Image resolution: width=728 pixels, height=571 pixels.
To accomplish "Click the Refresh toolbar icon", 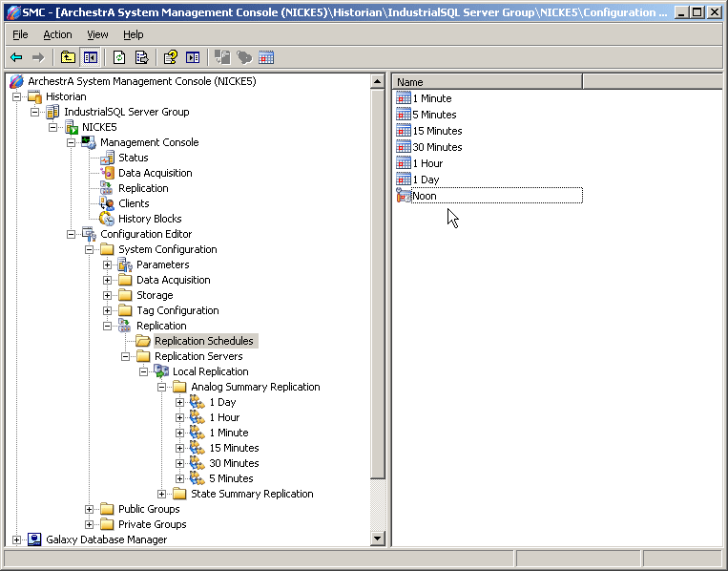I will point(119,57).
